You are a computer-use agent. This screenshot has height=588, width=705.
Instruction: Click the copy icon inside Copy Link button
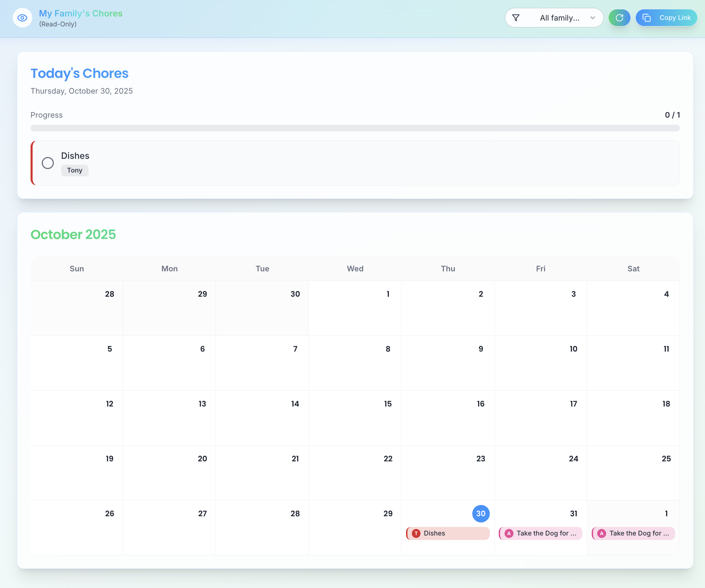[x=647, y=17]
